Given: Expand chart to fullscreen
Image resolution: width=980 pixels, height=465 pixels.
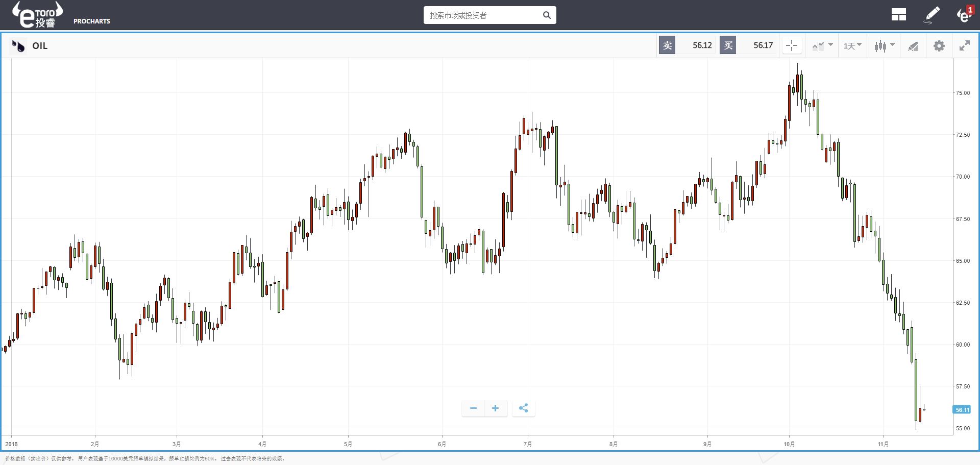Looking at the screenshot, I should click(x=964, y=46).
